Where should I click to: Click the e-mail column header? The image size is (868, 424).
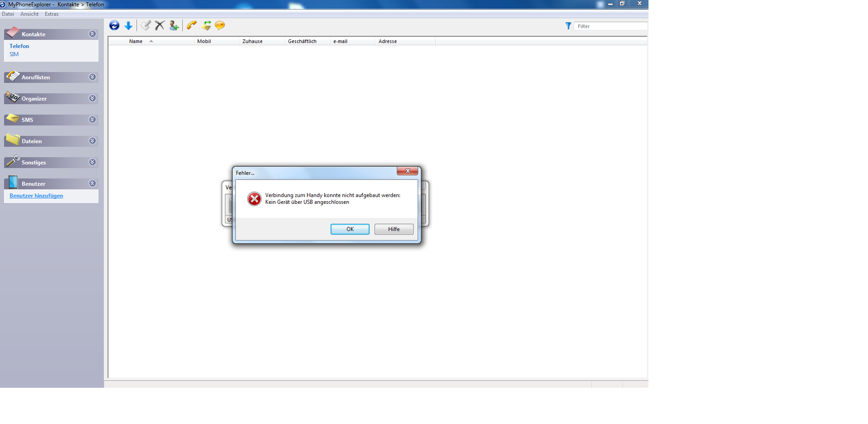(x=353, y=41)
